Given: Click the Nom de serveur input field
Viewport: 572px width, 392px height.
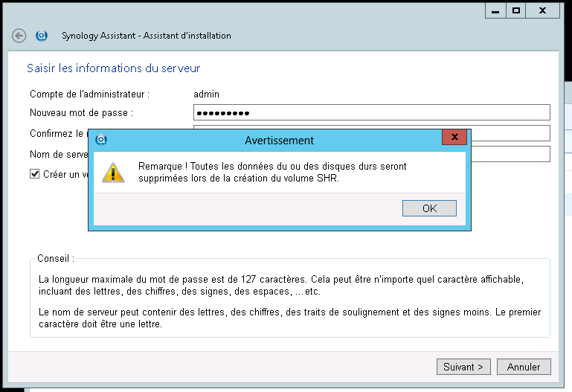Looking at the screenshot, I should tap(511, 154).
